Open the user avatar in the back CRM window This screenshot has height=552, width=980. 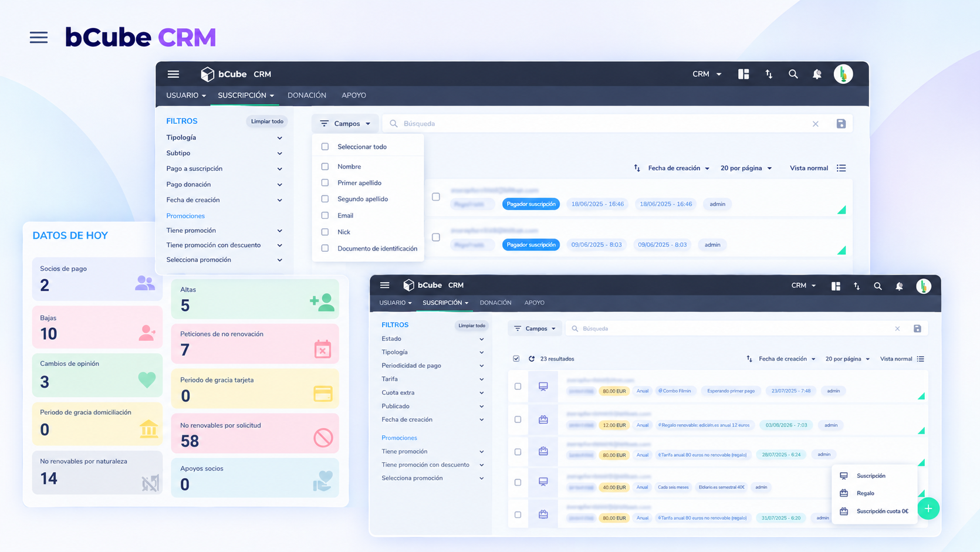pyautogui.click(x=843, y=74)
